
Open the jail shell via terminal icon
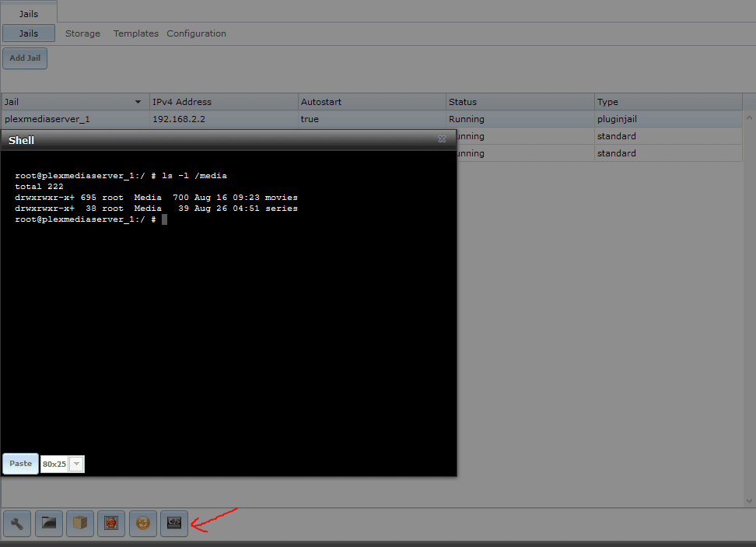(174, 524)
